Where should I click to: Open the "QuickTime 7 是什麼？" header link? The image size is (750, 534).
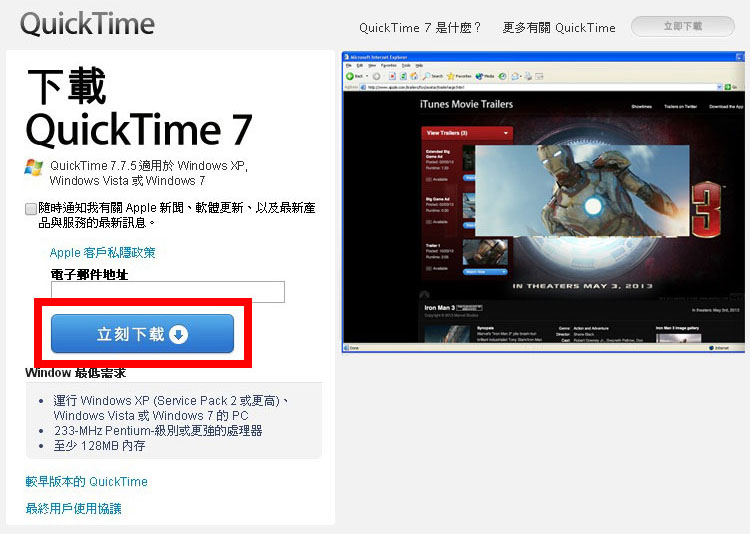tap(419, 28)
